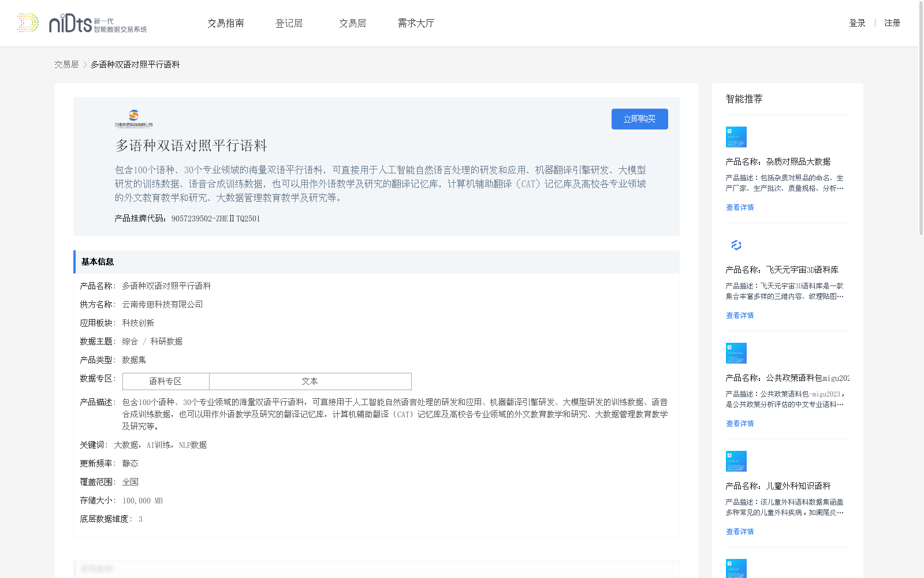
Task: Click the 公共政策语料包 thumbnail icon
Action: click(736, 353)
